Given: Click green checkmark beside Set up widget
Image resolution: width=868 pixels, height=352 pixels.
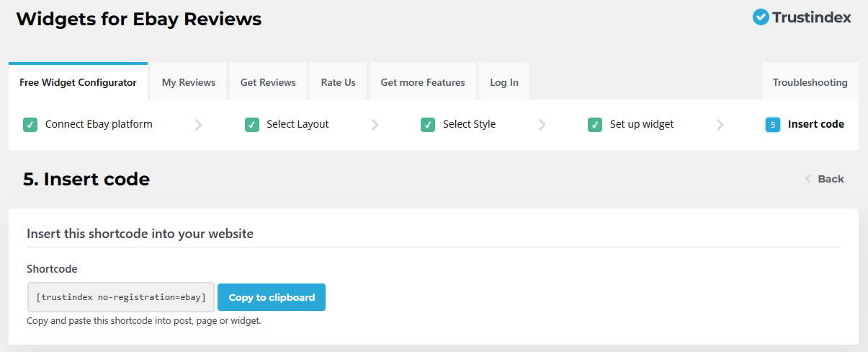Looking at the screenshot, I should pos(595,125).
